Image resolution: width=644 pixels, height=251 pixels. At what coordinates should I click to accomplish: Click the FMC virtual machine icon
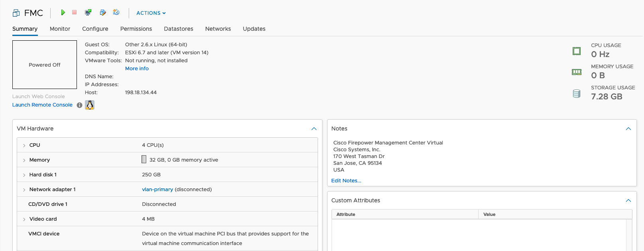click(16, 13)
